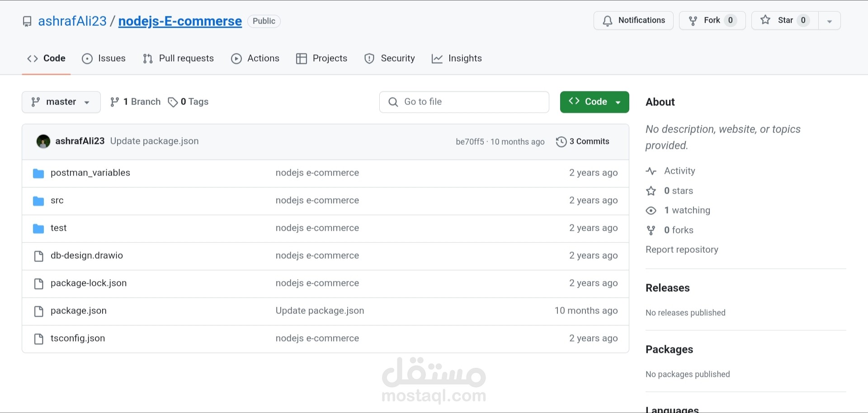Click the Go to file search field
Image resolution: width=868 pixels, height=413 pixels.
pos(464,102)
